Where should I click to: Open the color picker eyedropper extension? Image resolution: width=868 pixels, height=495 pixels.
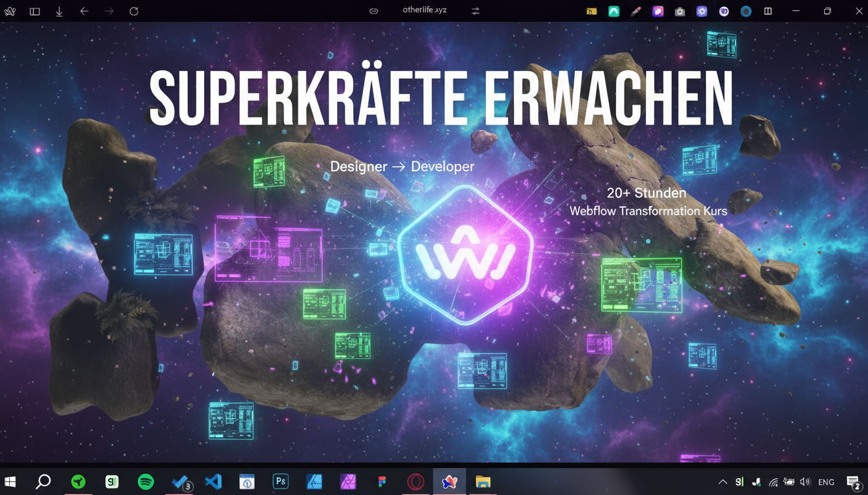(x=635, y=11)
